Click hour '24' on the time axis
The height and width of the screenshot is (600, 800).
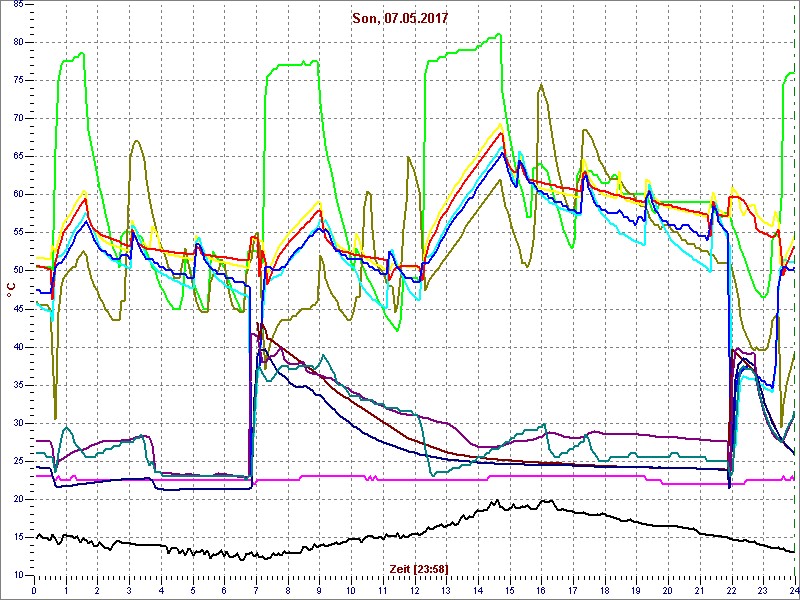tap(794, 591)
